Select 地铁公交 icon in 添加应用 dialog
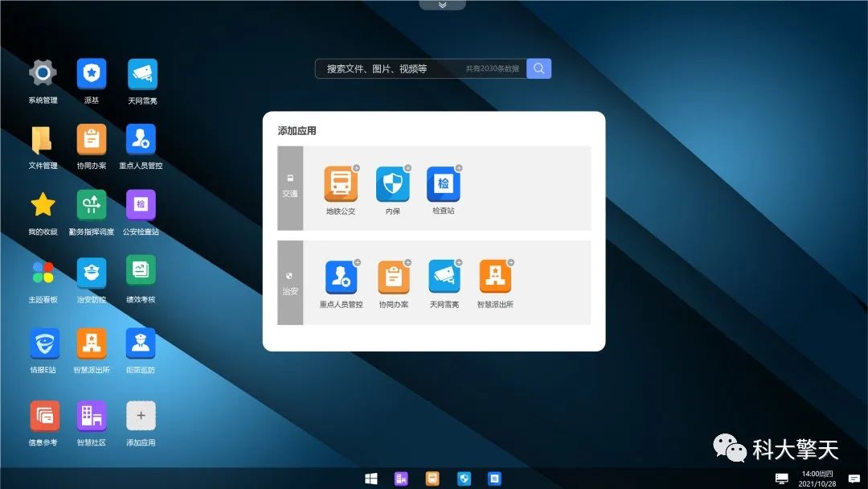This screenshot has height=489, width=868. coord(341,184)
